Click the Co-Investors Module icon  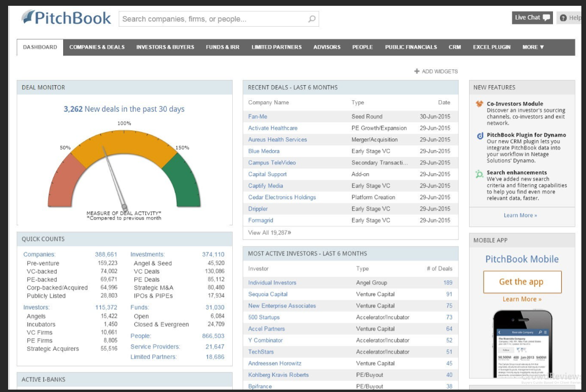click(x=479, y=104)
